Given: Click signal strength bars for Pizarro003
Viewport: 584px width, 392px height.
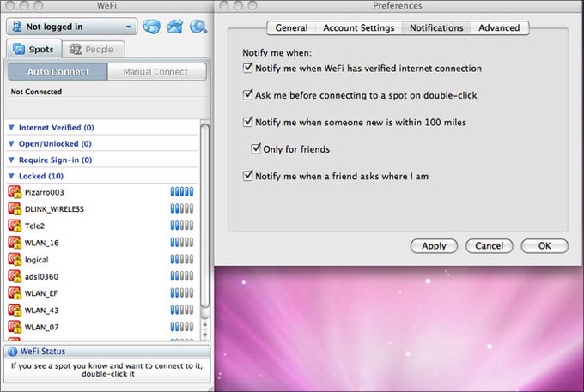Looking at the screenshot, I should (182, 192).
